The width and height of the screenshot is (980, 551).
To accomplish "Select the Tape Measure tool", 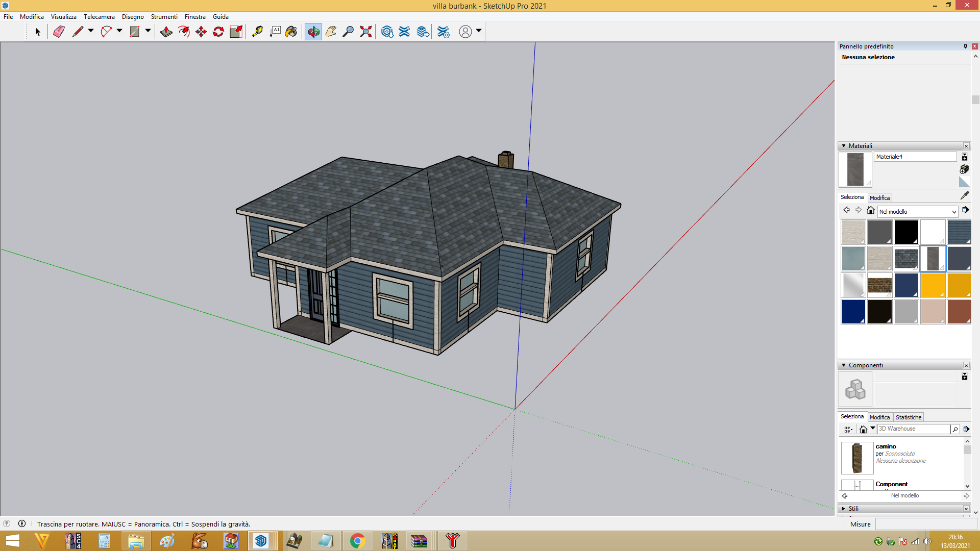I will coord(257,32).
